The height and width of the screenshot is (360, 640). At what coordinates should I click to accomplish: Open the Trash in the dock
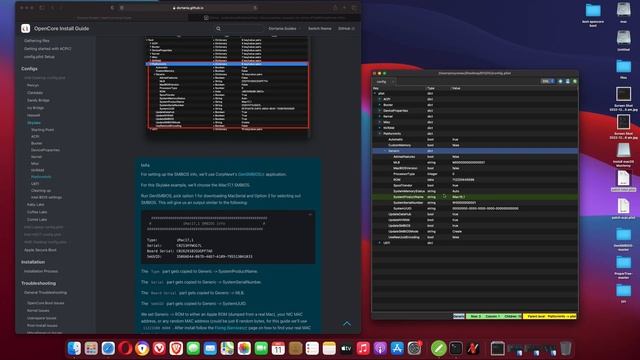[566, 348]
